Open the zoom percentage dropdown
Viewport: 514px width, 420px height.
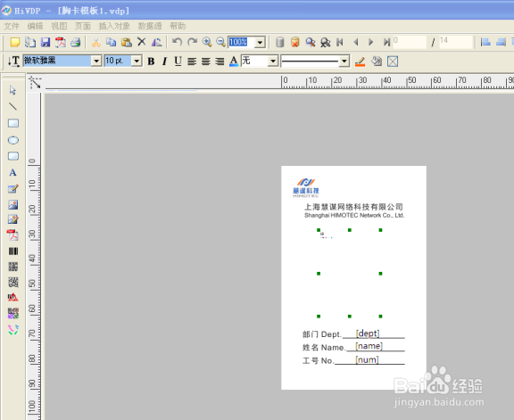coord(260,42)
